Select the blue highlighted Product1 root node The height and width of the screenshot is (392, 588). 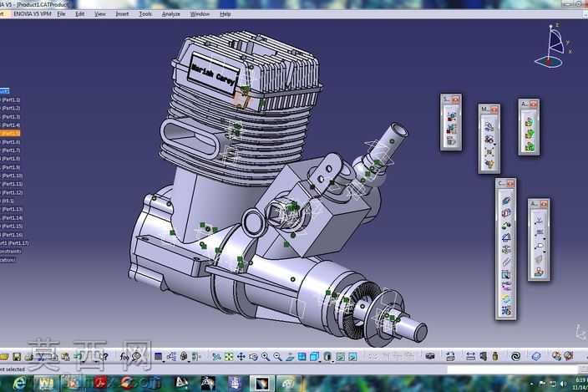coord(4,91)
